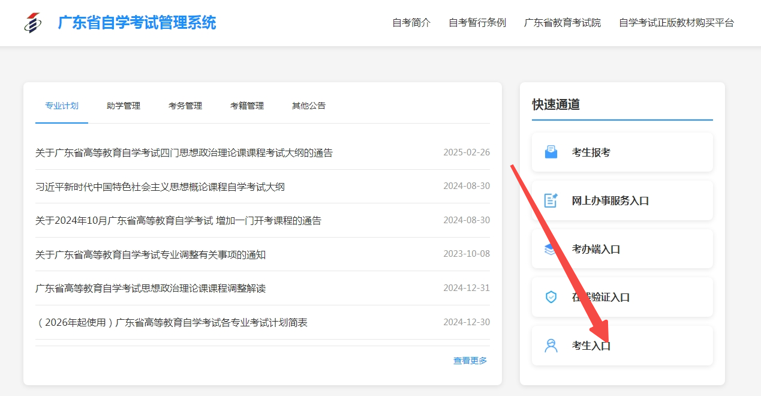Click the date 2023-10-08
Image resolution: width=761 pixels, height=396 pixels.
click(x=466, y=254)
